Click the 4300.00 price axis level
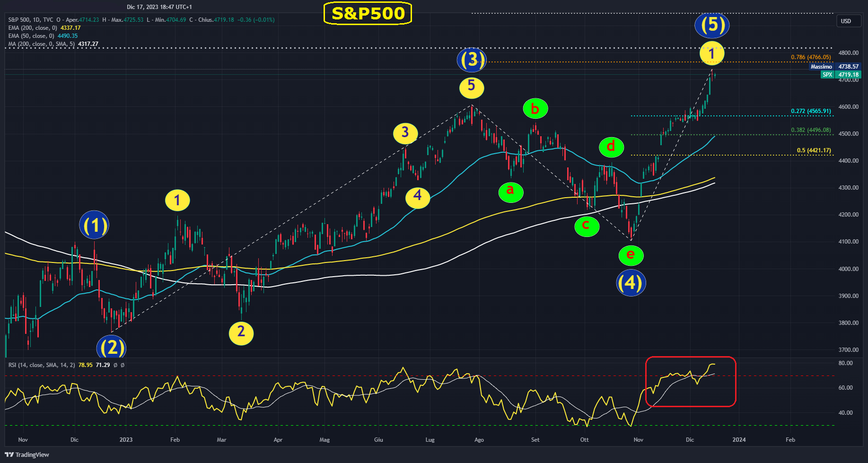 pos(849,188)
